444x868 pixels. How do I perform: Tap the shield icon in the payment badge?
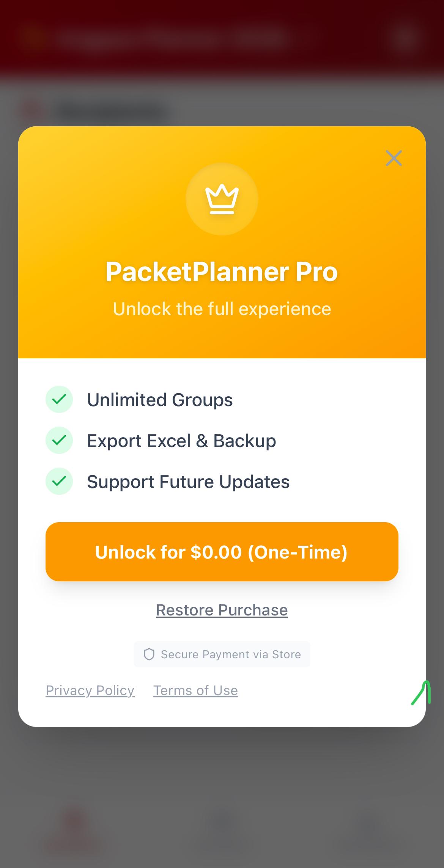(x=149, y=654)
